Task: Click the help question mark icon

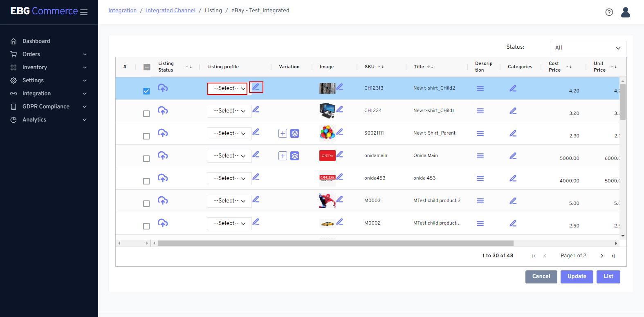Action: [609, 12]
